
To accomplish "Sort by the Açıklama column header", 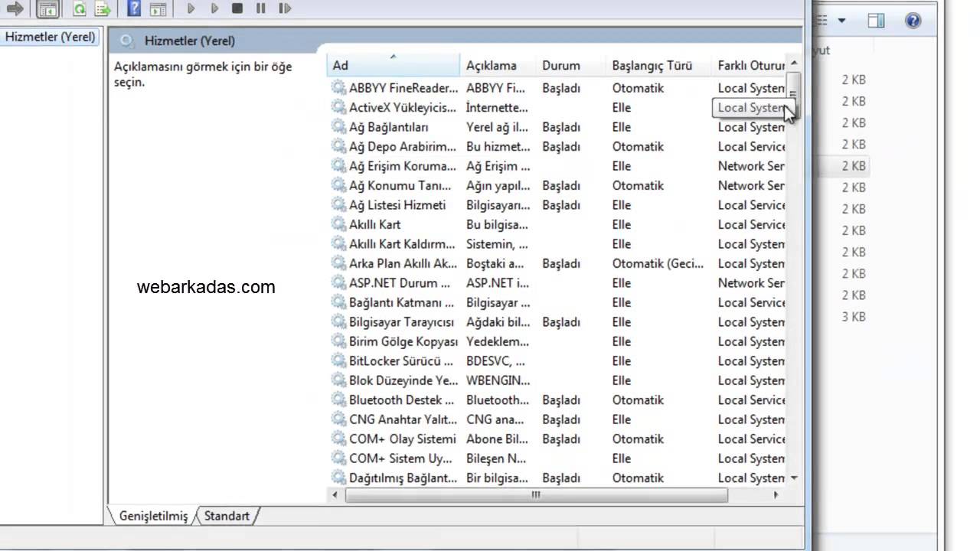I will pyautogui.click(x=498, y=66).
